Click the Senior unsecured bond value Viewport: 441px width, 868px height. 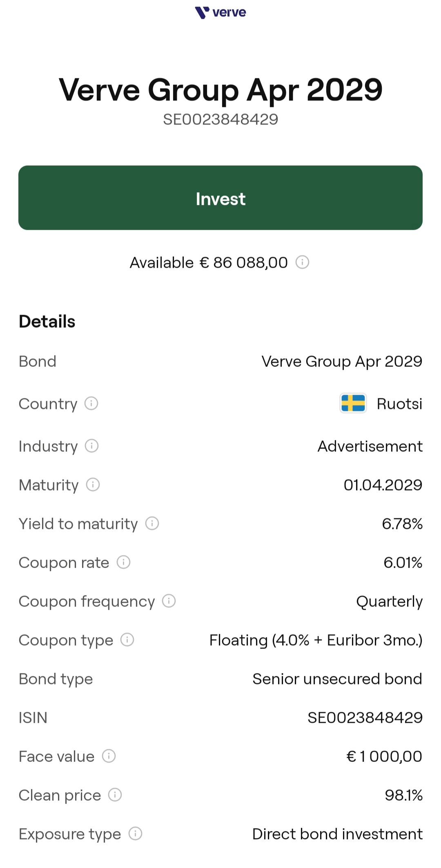(337, 679)
